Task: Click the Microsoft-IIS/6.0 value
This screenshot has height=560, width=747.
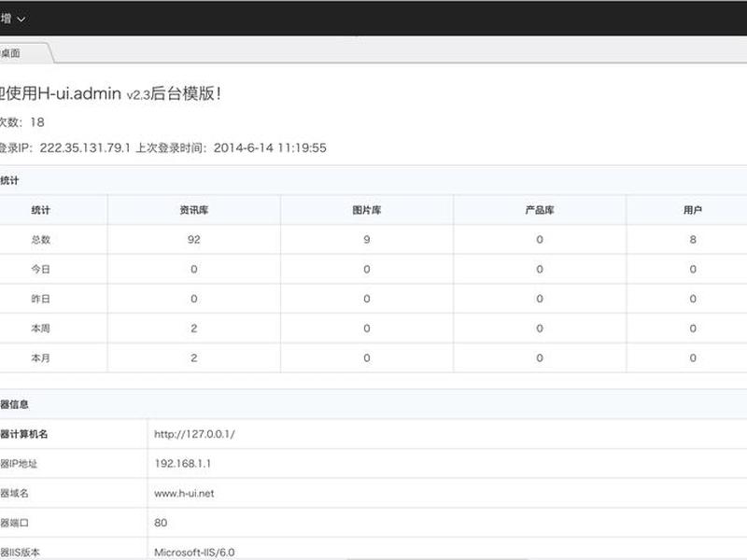Action: pos(194,553)
